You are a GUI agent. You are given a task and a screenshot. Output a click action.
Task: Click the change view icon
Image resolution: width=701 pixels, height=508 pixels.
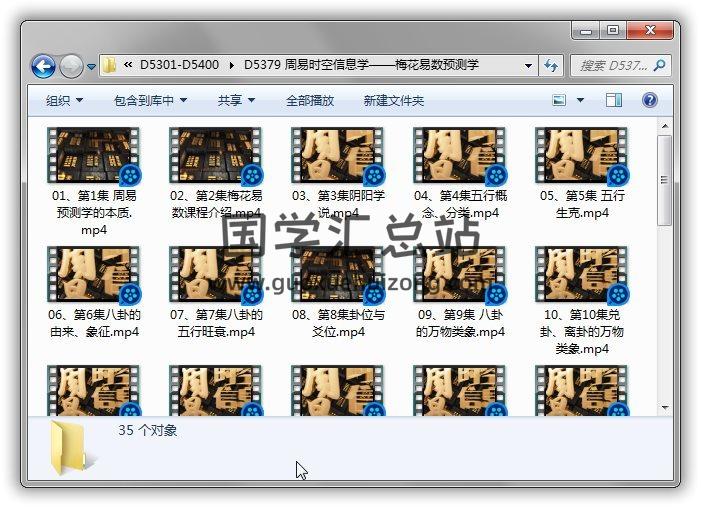click(x=559, y=100)
